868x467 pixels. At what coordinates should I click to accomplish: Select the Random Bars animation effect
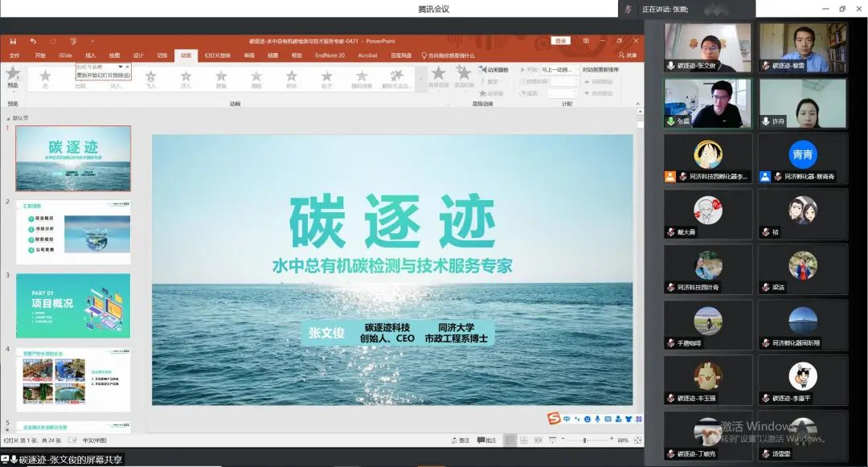[x=362, y=79]
